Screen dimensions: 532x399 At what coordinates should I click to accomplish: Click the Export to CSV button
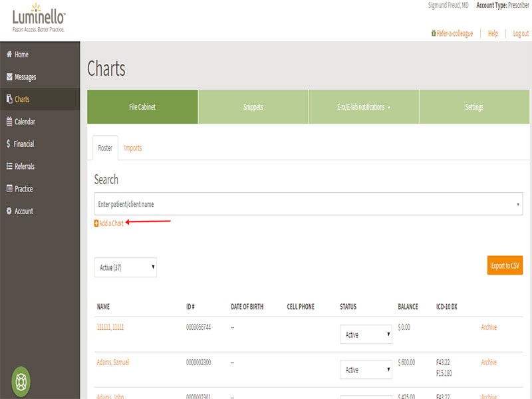pyautogui.click(x=505, y=265)
